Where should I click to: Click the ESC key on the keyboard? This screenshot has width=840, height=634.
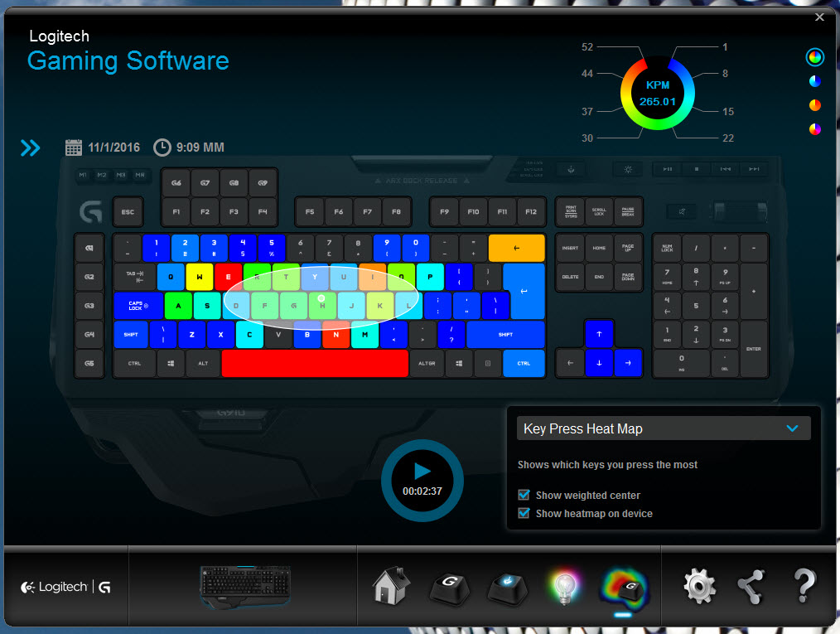[x=128, y=211]
